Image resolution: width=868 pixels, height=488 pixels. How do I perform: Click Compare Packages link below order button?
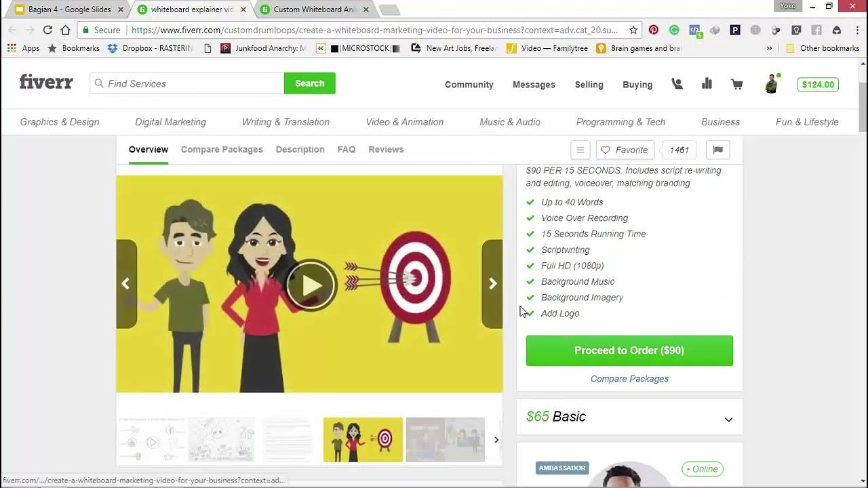[629, 379]
